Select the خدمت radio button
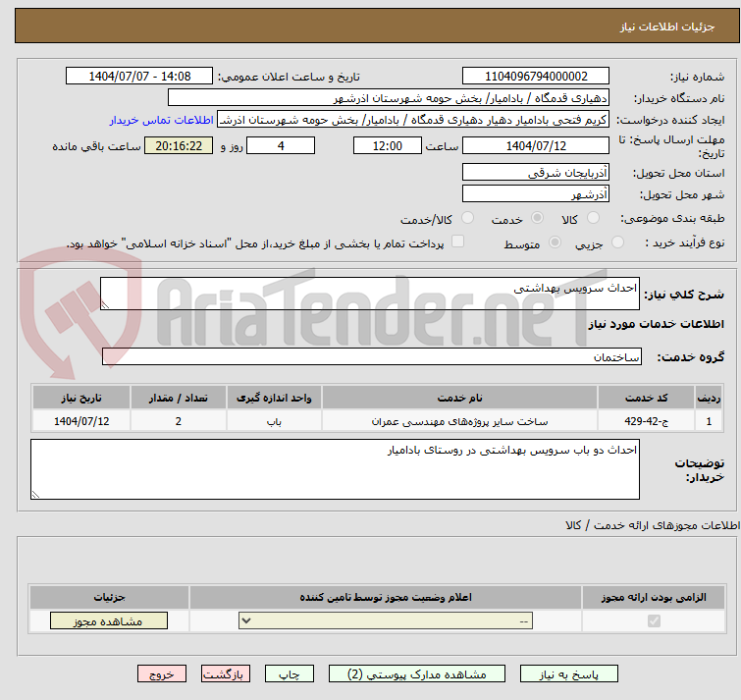This screenshot has height=700, width=741. [x=537, y=218]
